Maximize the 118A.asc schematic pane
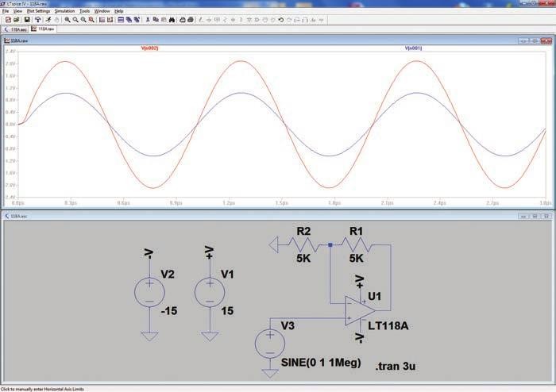The height and width of the screenshot is (392, 556). tap(535, 216)
